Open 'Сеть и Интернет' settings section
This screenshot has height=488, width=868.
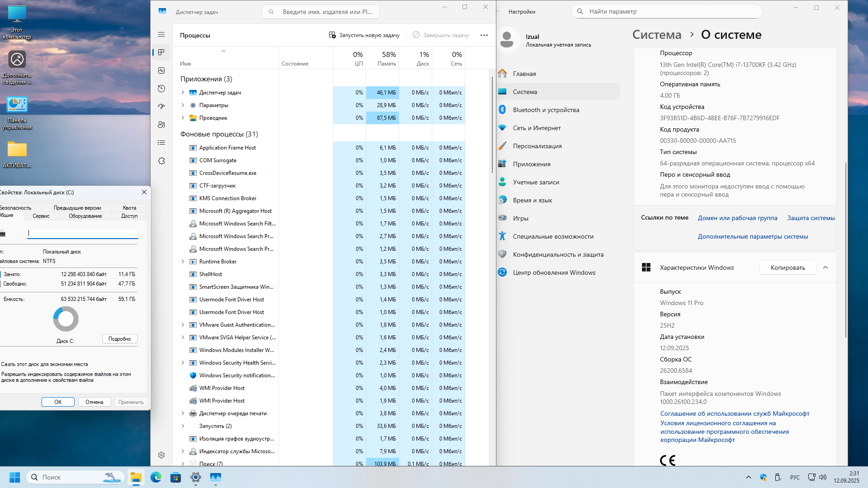pyautogui.click(x=558, y=128)
